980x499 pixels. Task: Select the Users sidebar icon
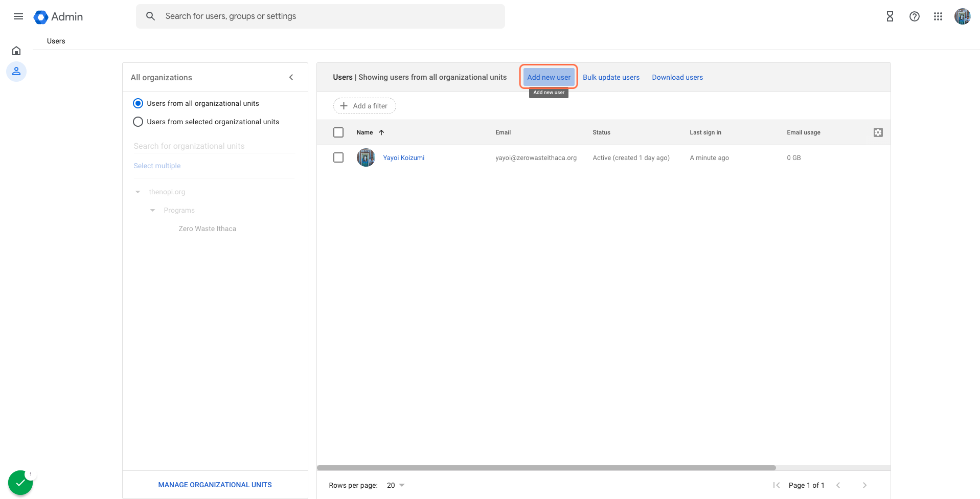pyautogui.click(x=16, y=72)
